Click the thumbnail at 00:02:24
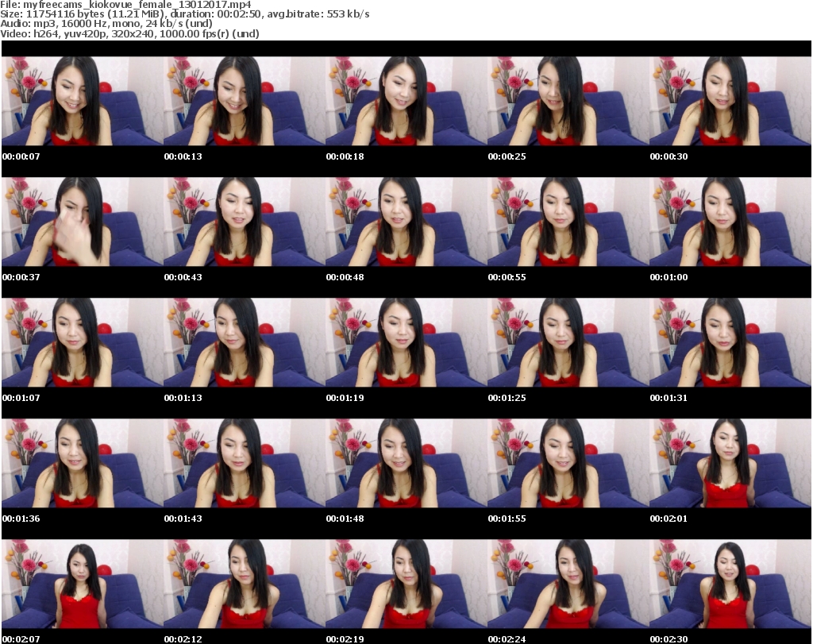Viewport: 813px width, 644px height. 568,584
